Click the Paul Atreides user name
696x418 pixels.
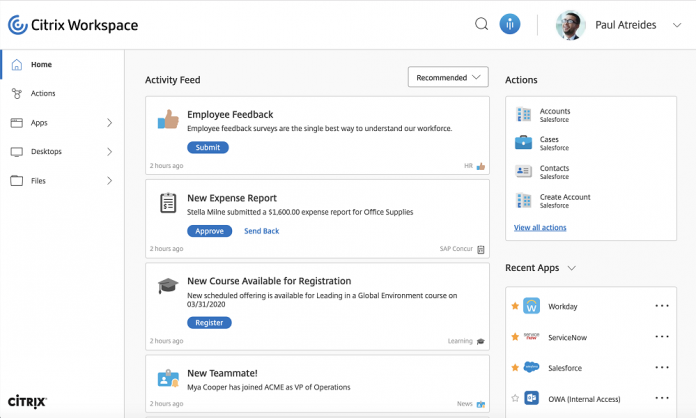(x=625, y=25)
